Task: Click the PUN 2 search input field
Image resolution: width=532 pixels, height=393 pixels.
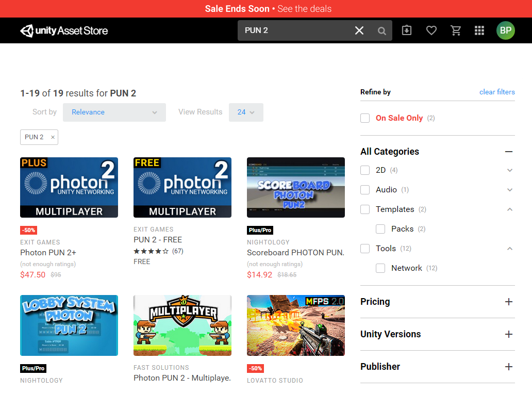Action: (x=294, y=30)
